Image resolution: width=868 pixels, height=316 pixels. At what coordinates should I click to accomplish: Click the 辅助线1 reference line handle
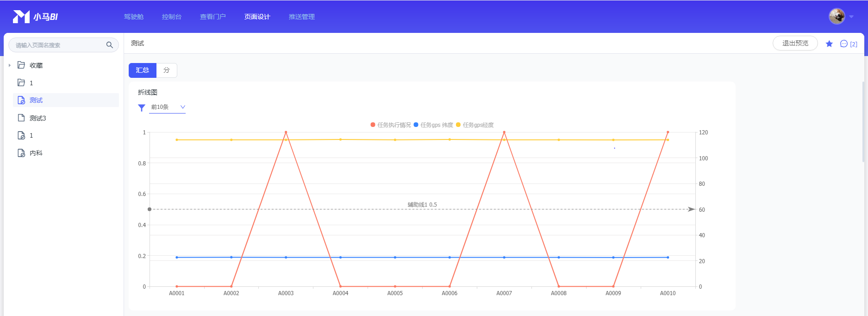(x=150, y=209)
